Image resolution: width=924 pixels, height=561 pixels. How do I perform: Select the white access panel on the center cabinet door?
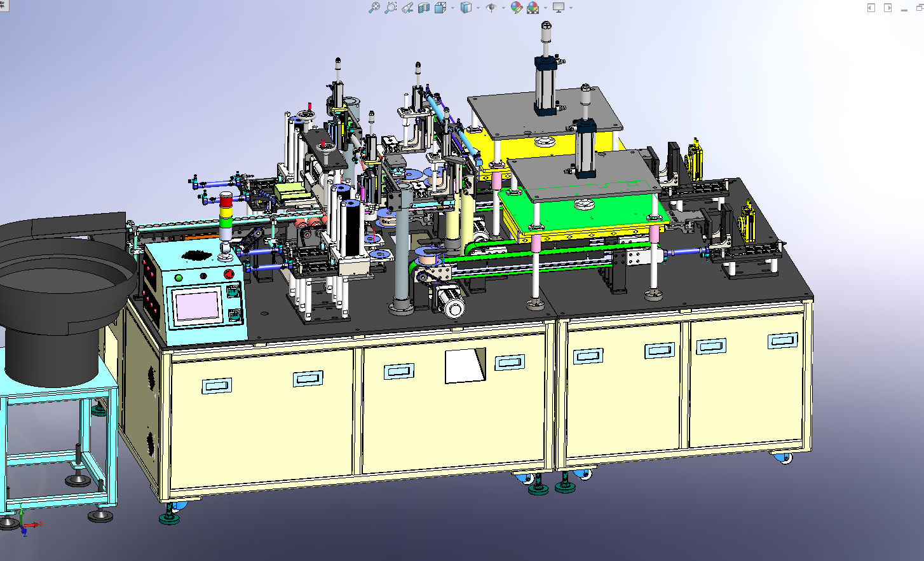click(x=465, y=366)
